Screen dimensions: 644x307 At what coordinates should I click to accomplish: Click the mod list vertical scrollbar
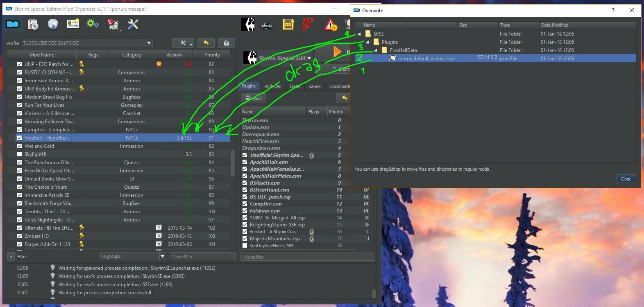pyautogui.click(x=233, y=163)
